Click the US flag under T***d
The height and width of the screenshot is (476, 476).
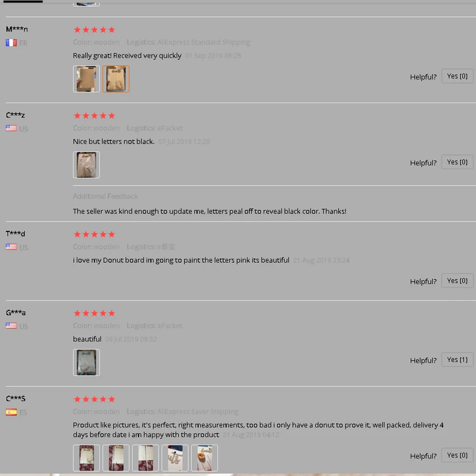(11, 247)
